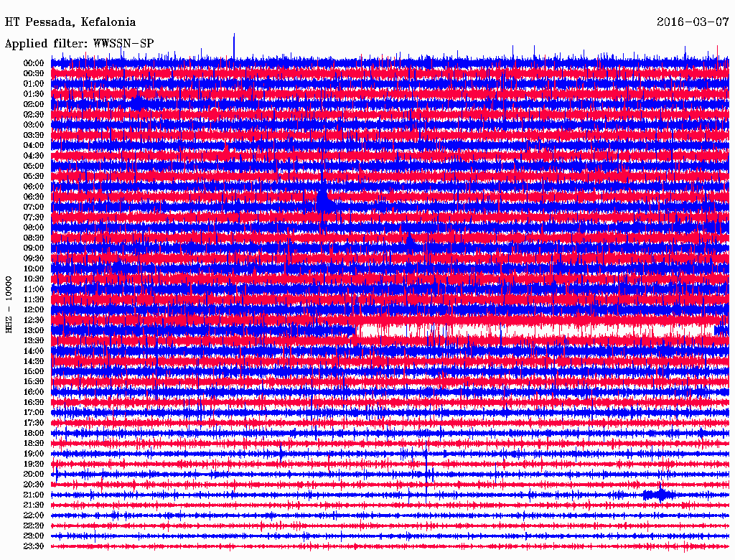Select the 18:00 time label

tap(34, 434)
